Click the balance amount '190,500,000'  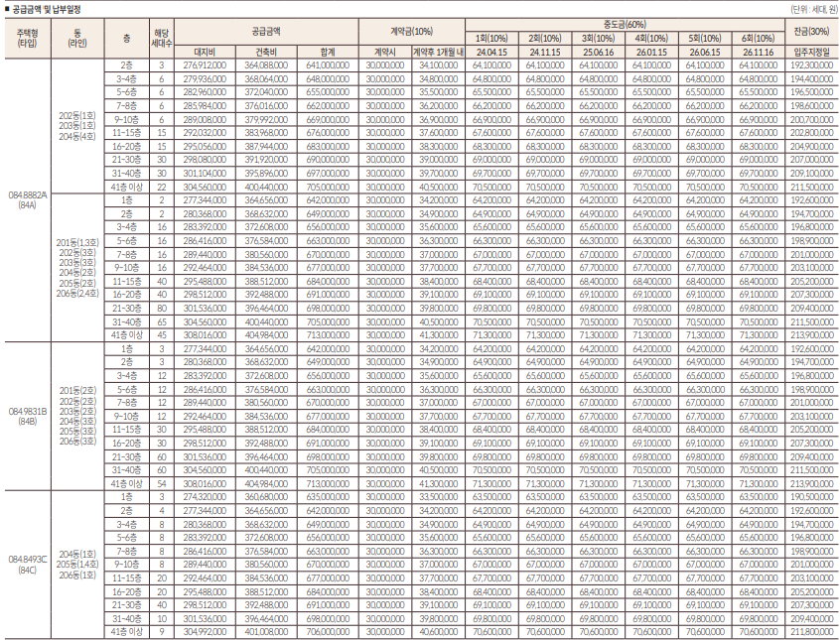coord(812,497)
